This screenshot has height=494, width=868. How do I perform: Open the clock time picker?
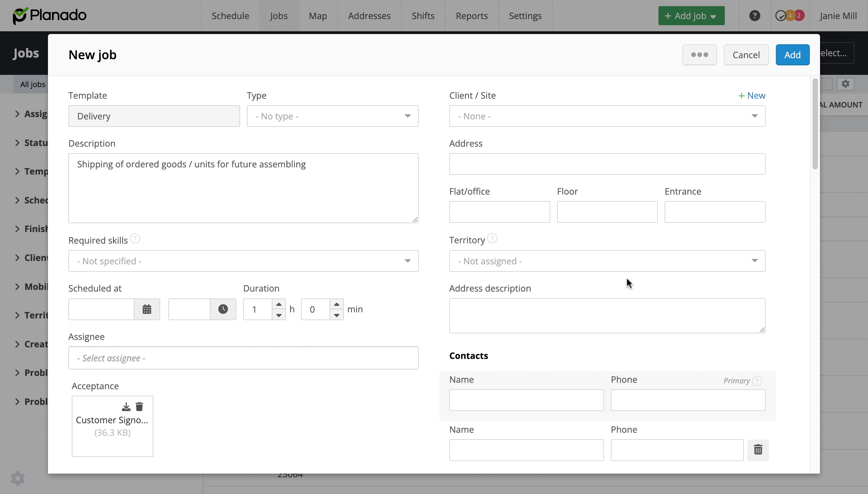click(x=223, y=309)
